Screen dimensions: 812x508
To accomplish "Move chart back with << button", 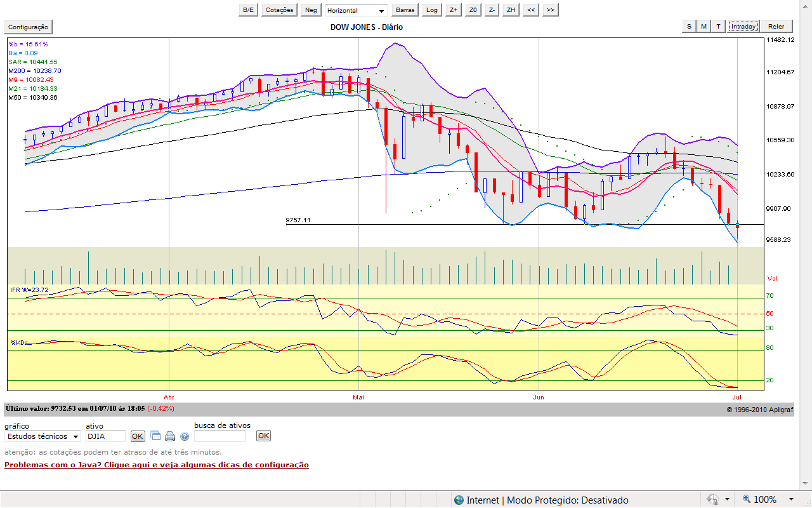I will click(531, 10).
